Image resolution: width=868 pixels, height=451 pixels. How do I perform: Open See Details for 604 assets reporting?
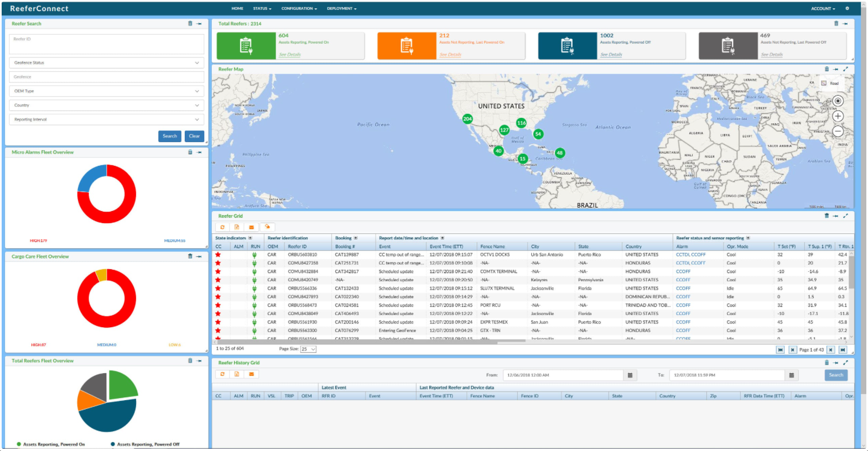click(x=290, y=55)
